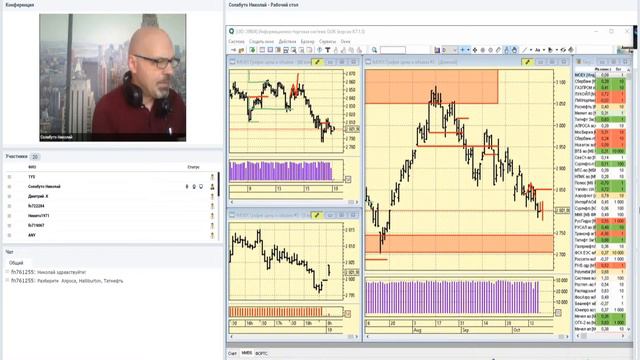Click the T-shaped filter icon in toolbar
This screenshot has width=640, height=360.
point(327,50)
